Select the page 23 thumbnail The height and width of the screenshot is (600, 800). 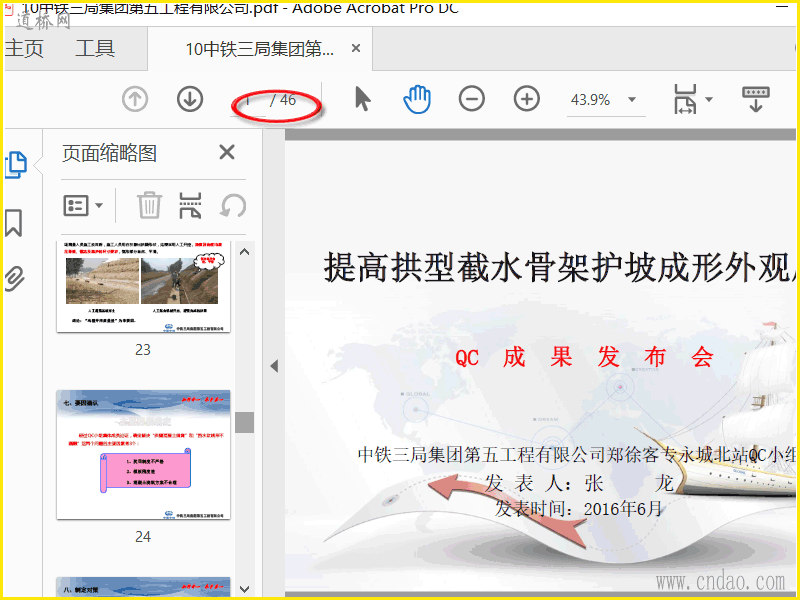coord(143,287)
